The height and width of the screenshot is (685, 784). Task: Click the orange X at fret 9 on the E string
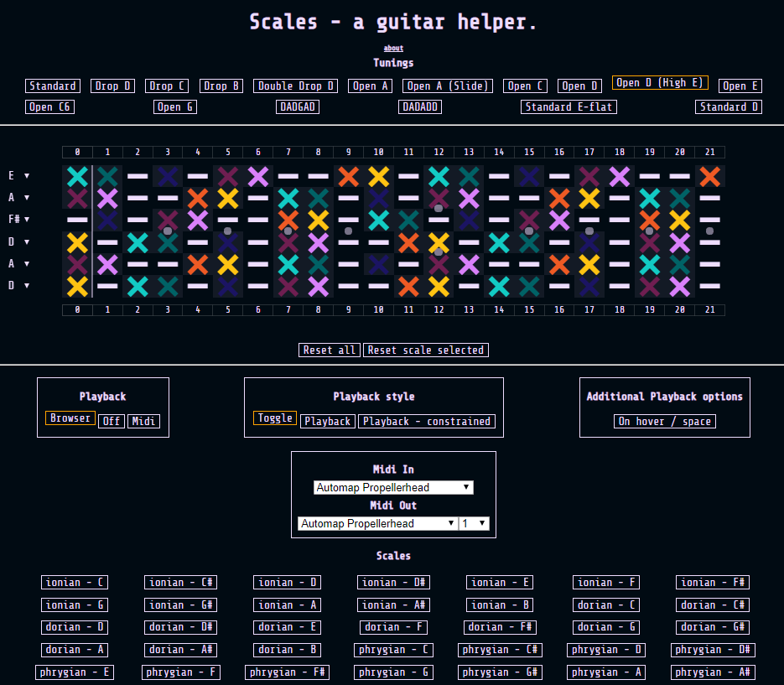coord(348,176)
